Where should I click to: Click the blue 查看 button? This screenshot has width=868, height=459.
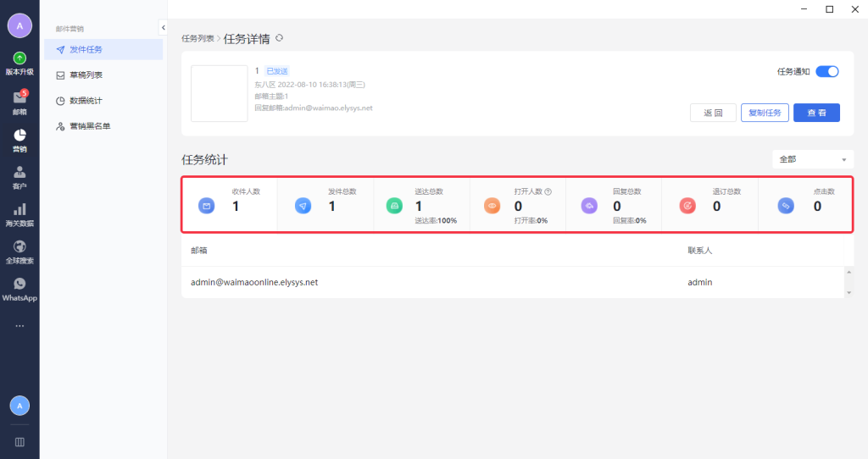click(816, 113)
